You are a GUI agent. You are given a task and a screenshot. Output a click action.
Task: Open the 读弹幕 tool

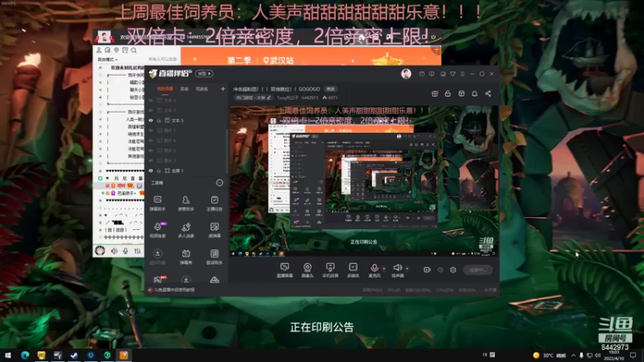click(x=214, y=230)
